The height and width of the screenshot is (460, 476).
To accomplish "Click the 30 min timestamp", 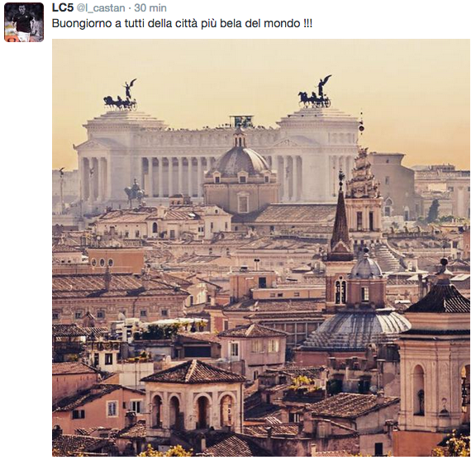I will pyautogui.click(x=150, y=8).
